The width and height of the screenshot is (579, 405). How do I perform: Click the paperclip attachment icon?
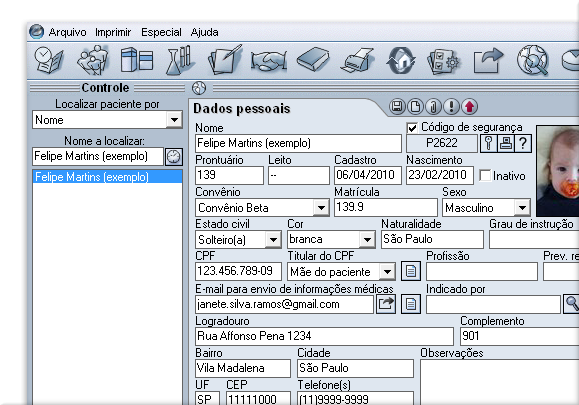pyautogui.click(x=434, y=107)
